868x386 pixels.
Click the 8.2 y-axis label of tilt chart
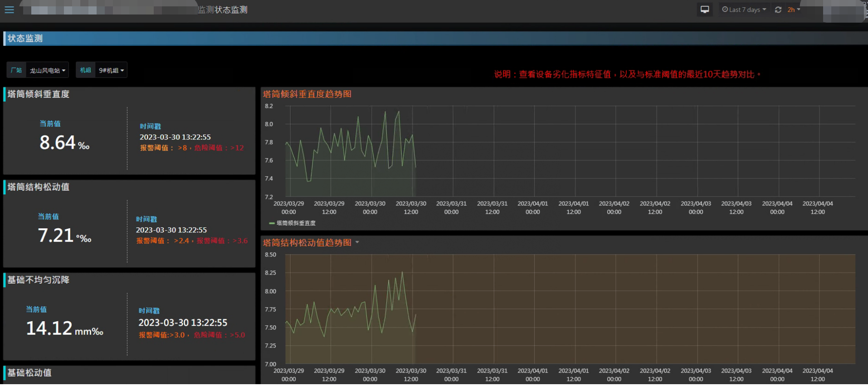pos(269,106)
